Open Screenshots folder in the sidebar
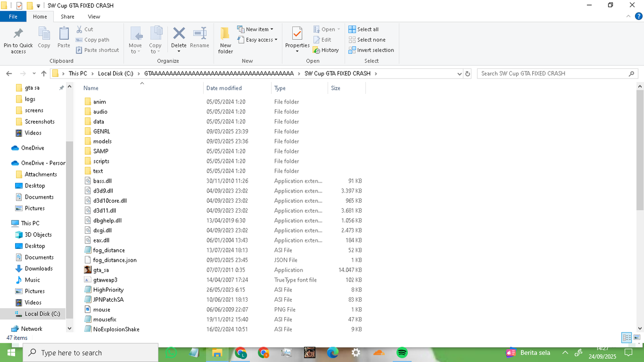644x362 pixels. pyautogui.click(x=40, y=122)
